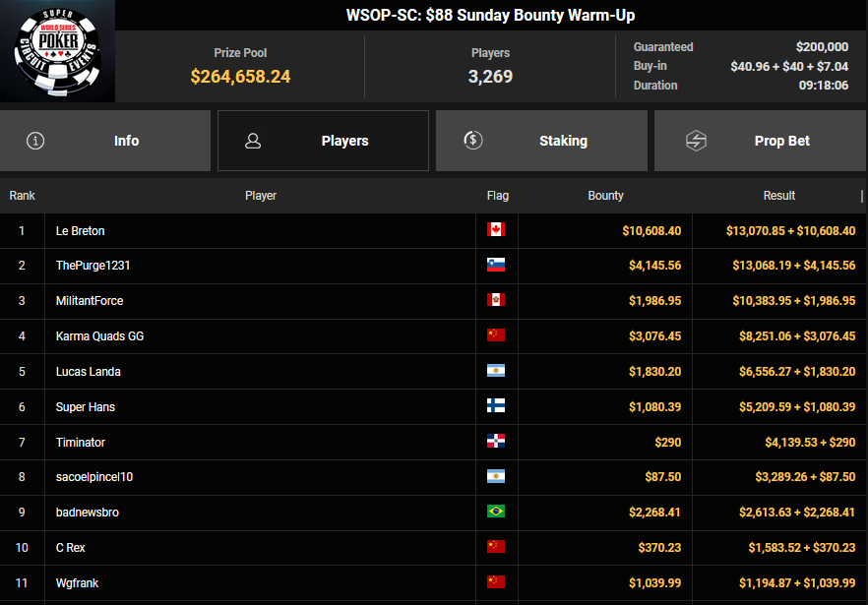Open the Info tab

pyautogui.click(x=105, y=141)
